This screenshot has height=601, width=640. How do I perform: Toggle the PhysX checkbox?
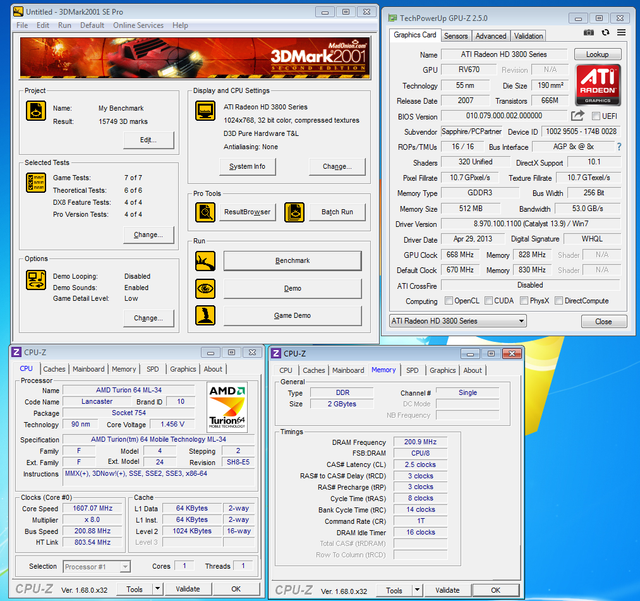[524, 300]
